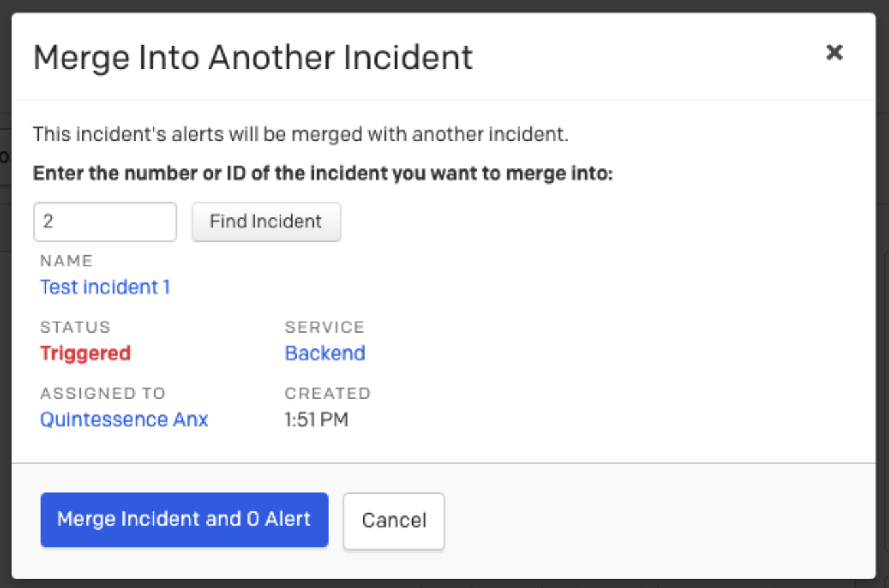Click the dark backdrop above the dialog
Screen dimensions: 889x588
click(445, 5)
